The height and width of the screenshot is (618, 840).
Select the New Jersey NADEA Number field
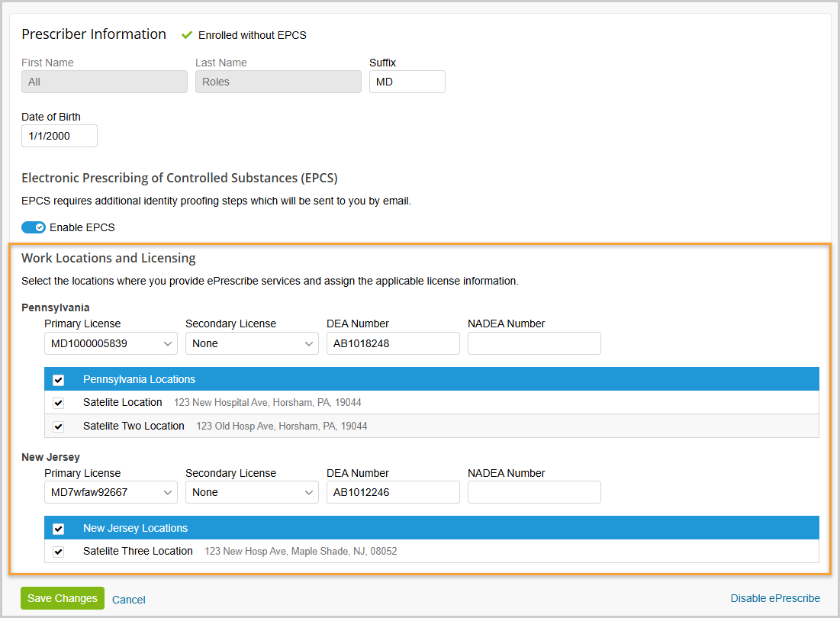coord(534,493)
